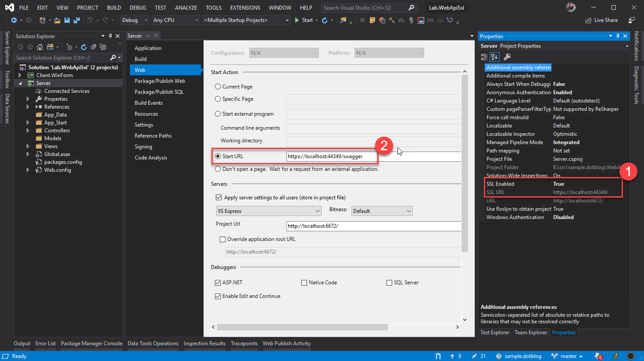Image resolution: width=644 pixels, height=361 pixels.
Task: Start debugging with the Start button
Action: coord(306,20)
